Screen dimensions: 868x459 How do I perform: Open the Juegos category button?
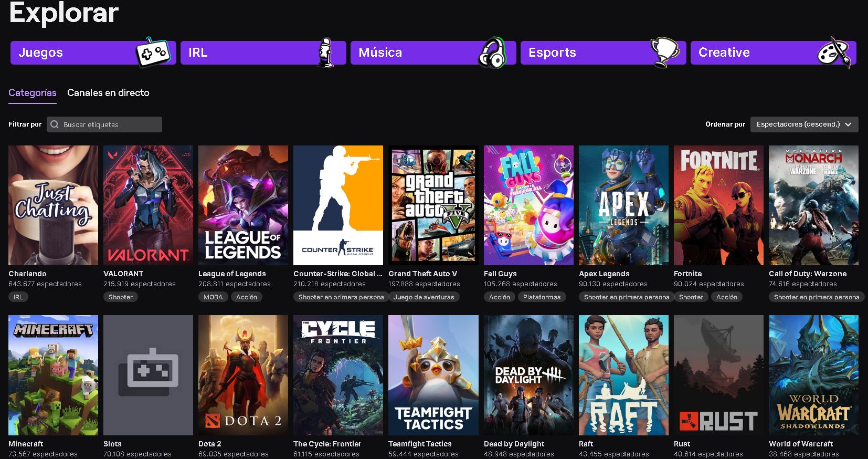click(93, 53)
